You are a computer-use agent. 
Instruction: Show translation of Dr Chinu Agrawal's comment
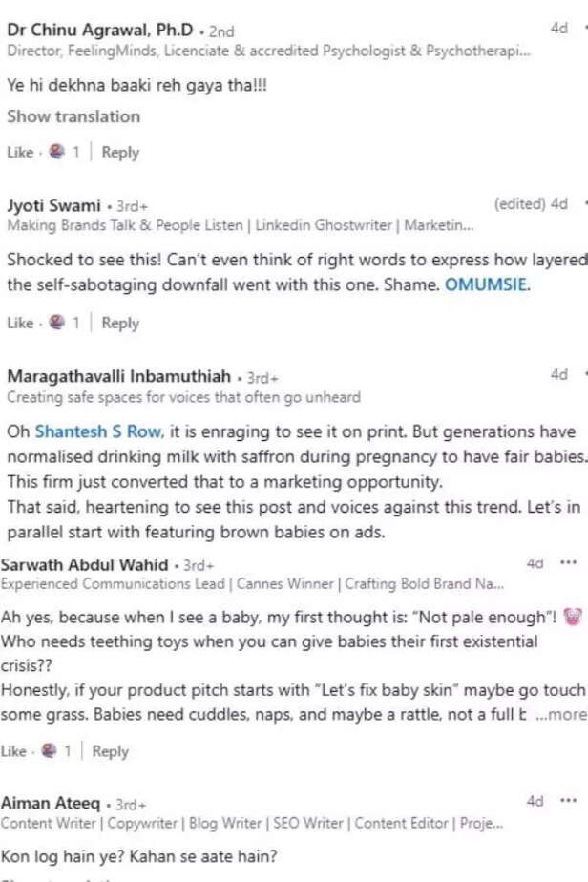[x=73, y=116]
